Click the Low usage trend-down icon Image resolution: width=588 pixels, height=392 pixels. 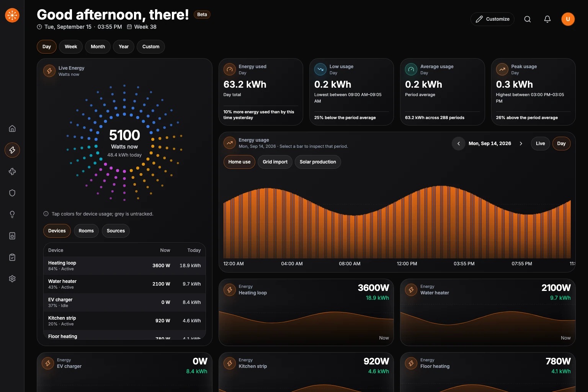click(320, 69)
